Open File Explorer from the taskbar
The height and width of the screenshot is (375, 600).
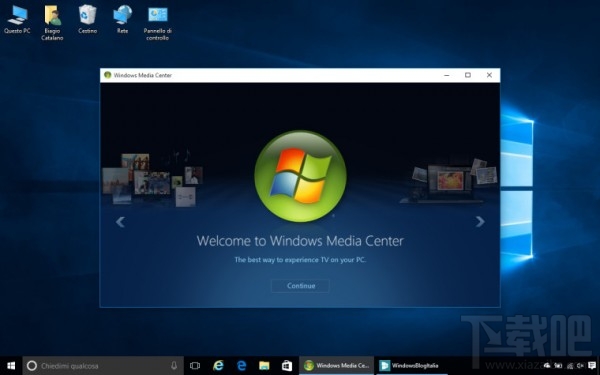click(264, 365)
